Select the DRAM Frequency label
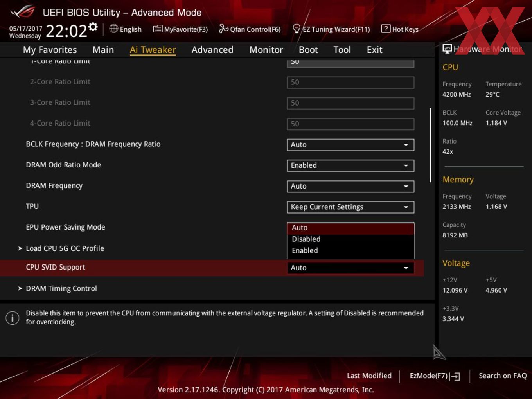 pos(54,186)
